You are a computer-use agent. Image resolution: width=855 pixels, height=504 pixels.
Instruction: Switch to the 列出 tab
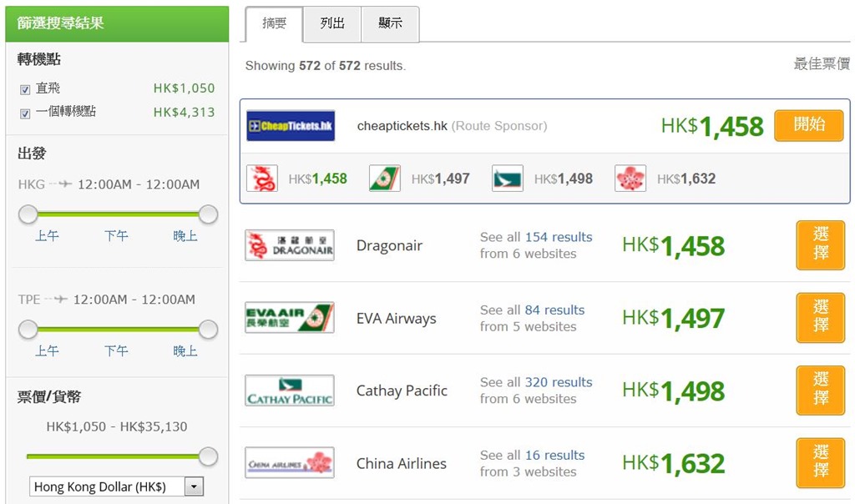[332, 24]
